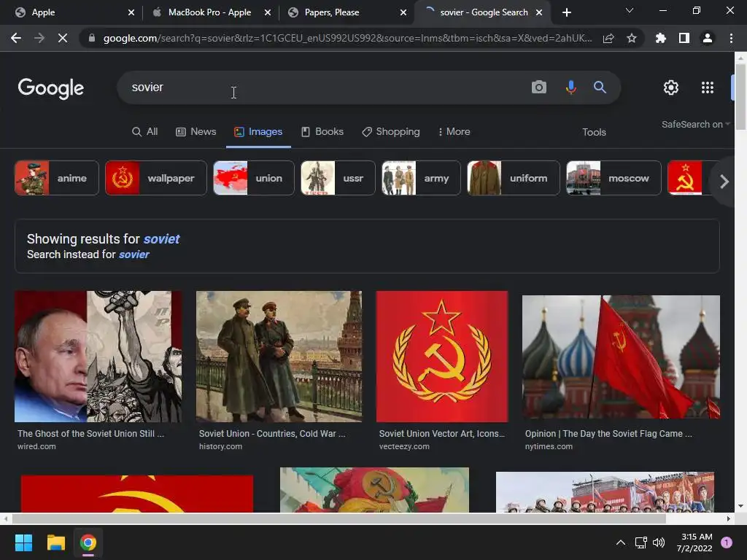Filter images by army chip

(421, 178)
